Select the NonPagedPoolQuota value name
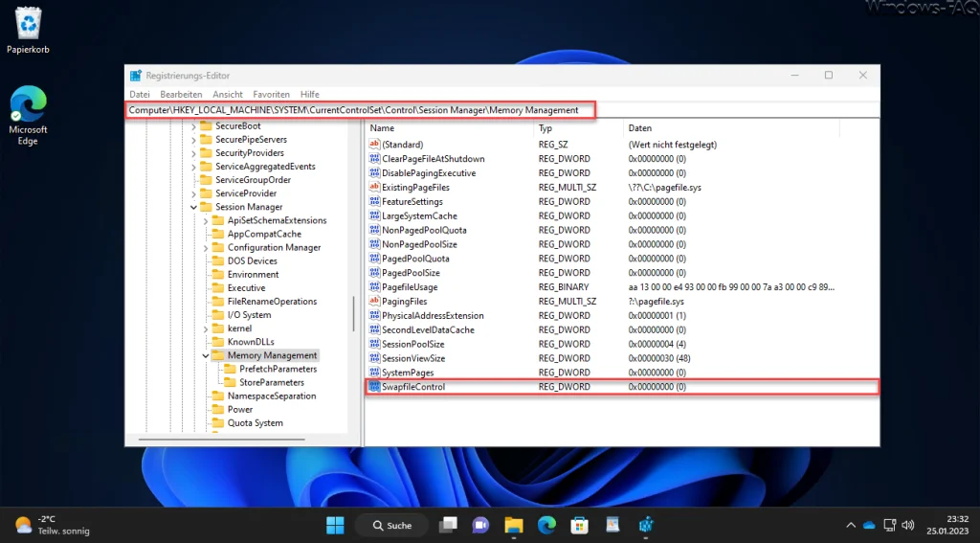Image resolution: width=980 pixels, height=543 pixels. (424, 230)
